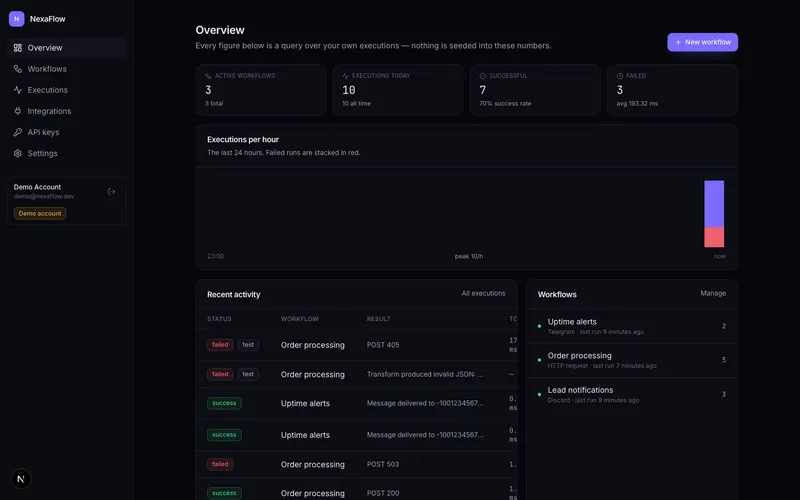The image size is (800, 500).
Task: Click '10 all time' text in Executions card
Action: 357,104
